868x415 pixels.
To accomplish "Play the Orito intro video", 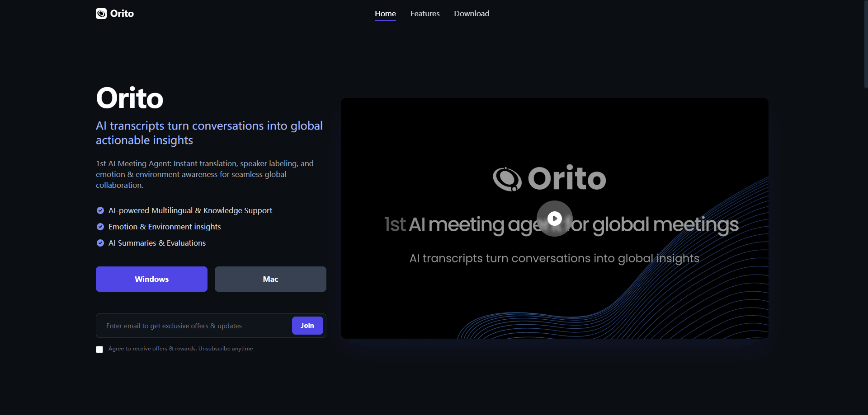I will [555, 219].
